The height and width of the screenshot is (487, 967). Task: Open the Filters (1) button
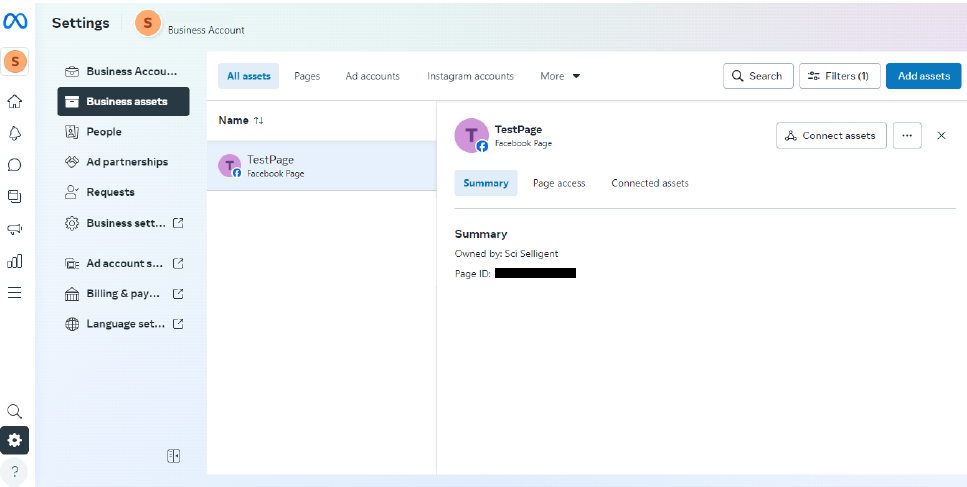coord(839,76)
